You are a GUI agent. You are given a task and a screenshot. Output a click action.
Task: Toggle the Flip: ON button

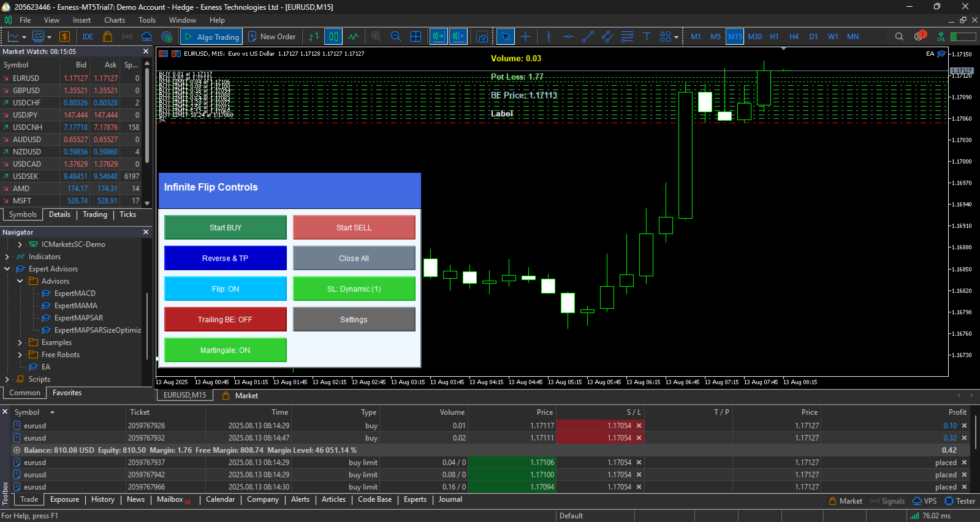pyautogui.click(x=225, y=289)
